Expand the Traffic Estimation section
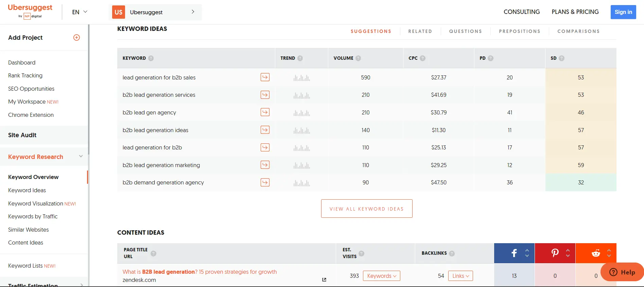Image resolution: width=644 pixels, height=287 pixels. click(x=81, y=285)
